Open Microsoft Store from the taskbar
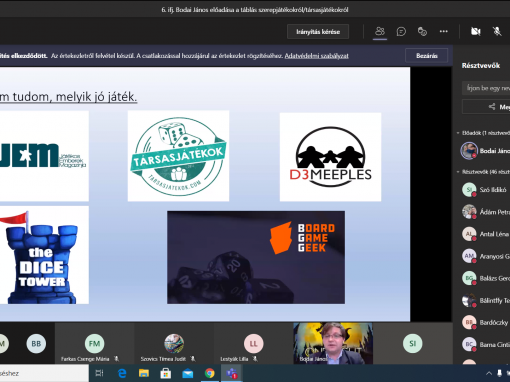The width and height of the screenshot is (510, 382). click(x=166, y=373)
